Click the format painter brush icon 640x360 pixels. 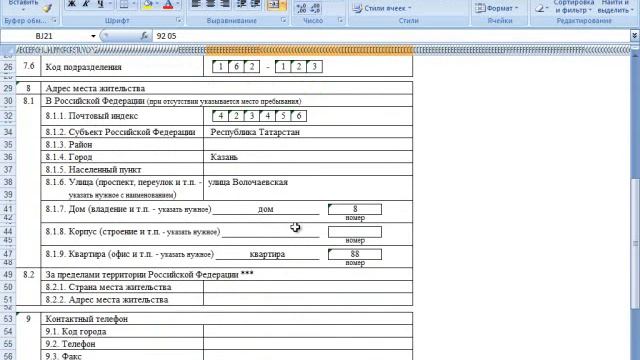48,8
